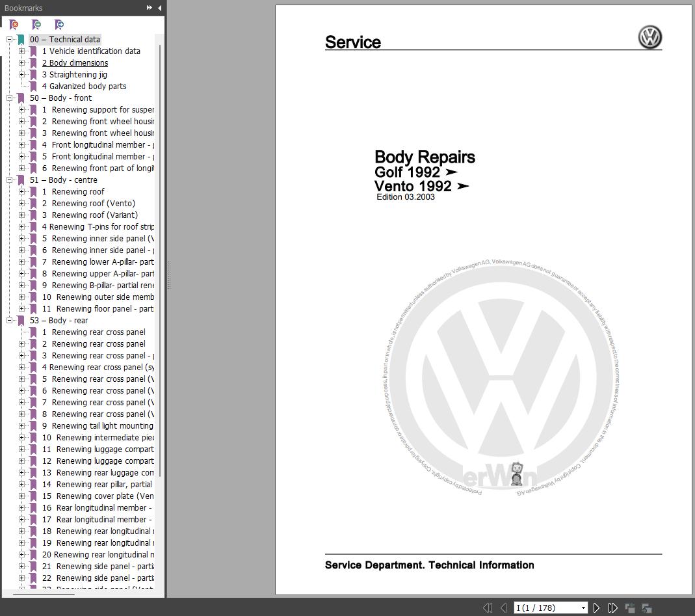Open the '2 Body dimensions' bookmark
The image size is (695, 616).
click(x=75, y=63)
